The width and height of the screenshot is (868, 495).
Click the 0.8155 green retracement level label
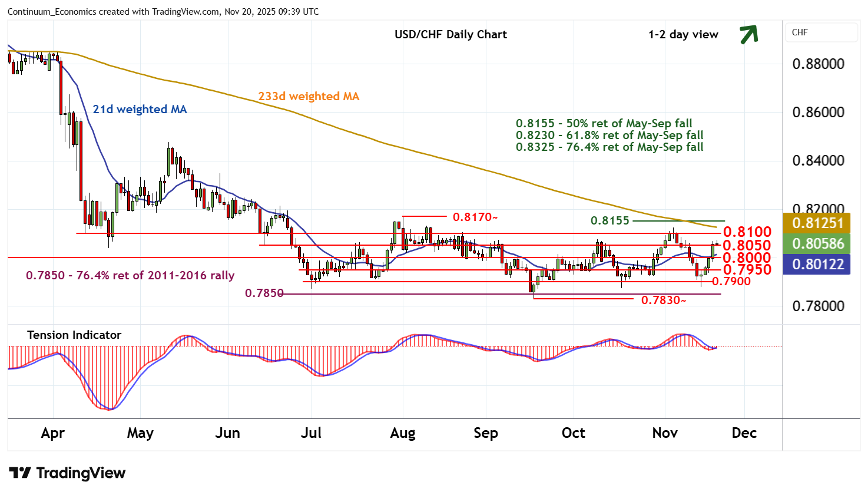pos(609,221)
